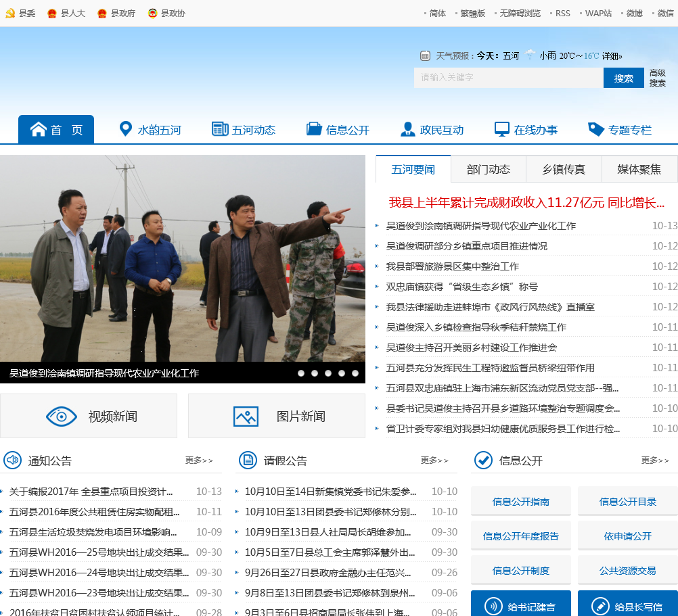This screenshot has width=678, height=616.
Task: Open leave notice 10月9日至13日县人社局局长胡维
Action: tap(327, 531)
